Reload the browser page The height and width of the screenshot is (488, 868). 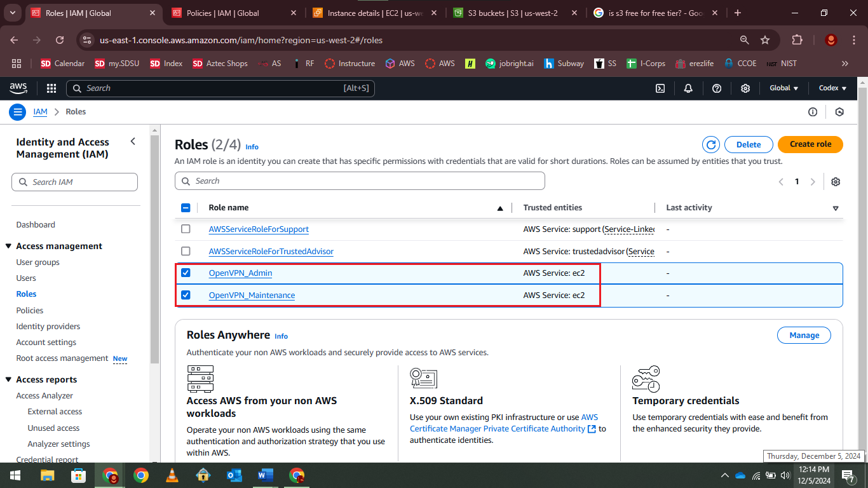[60, 40]
